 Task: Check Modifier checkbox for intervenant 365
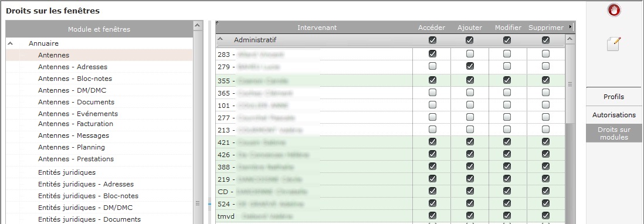(507, 93)
